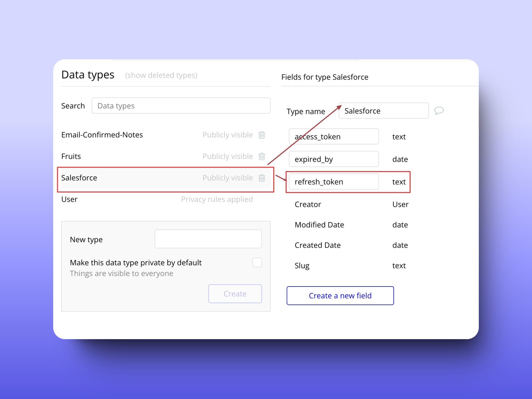Click the trash icon for Fruits

click(x=262, y=157)
